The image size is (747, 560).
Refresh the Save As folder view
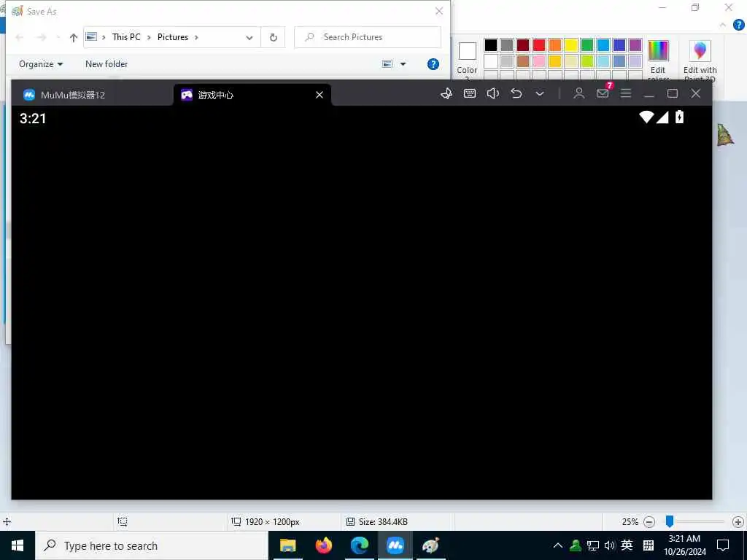click(x=274, y=37)
